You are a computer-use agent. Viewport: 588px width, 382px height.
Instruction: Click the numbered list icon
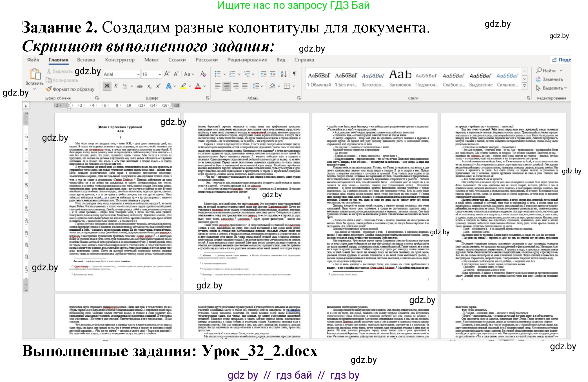point(232,74)
